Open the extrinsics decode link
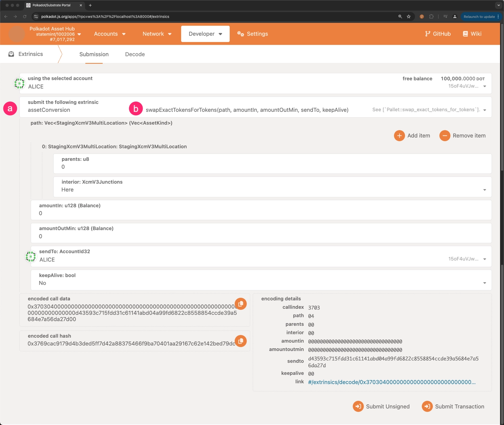 point(392,382)
